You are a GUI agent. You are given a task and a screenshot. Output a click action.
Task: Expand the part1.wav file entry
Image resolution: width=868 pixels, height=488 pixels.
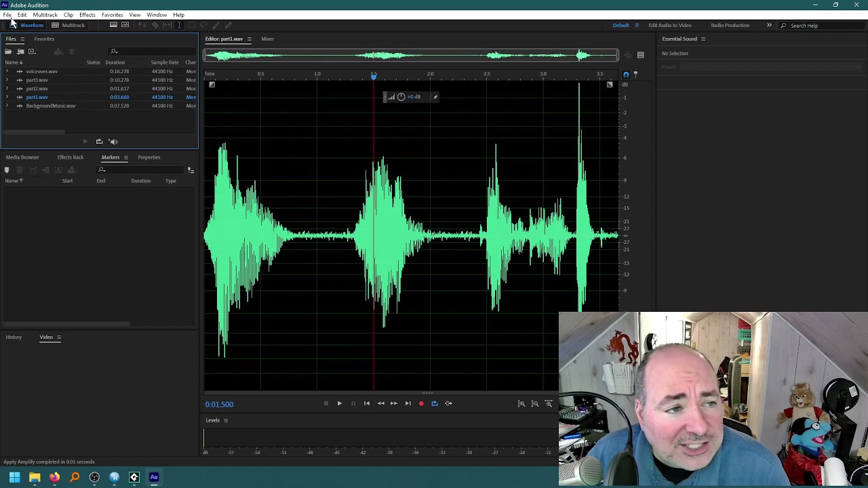[7, 97]
